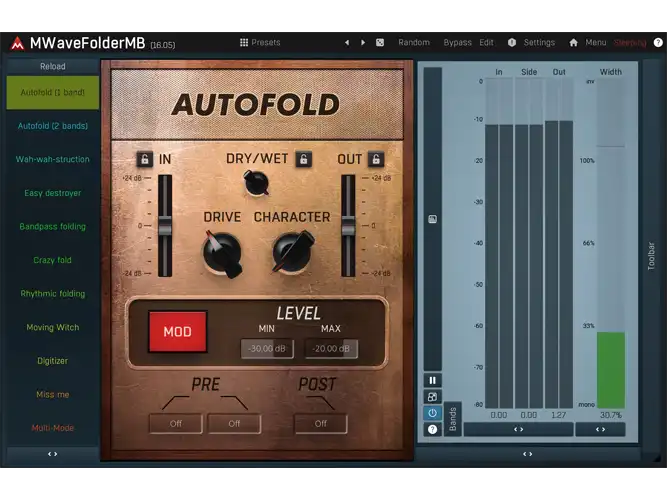
Task: Click the random preset dice icon
Action: [380, 43]
